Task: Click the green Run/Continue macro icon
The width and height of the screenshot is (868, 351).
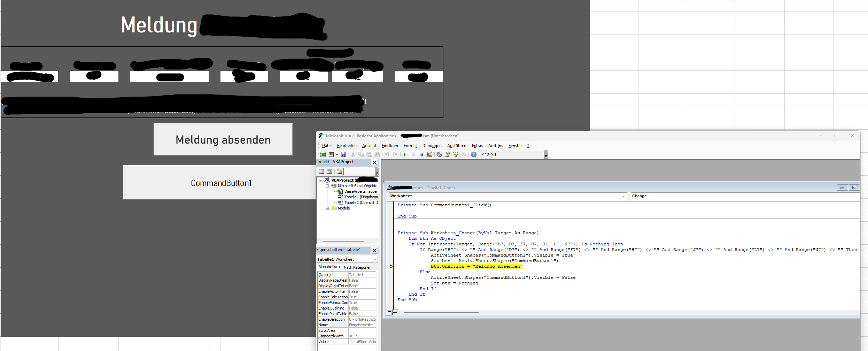Action: 405,154
